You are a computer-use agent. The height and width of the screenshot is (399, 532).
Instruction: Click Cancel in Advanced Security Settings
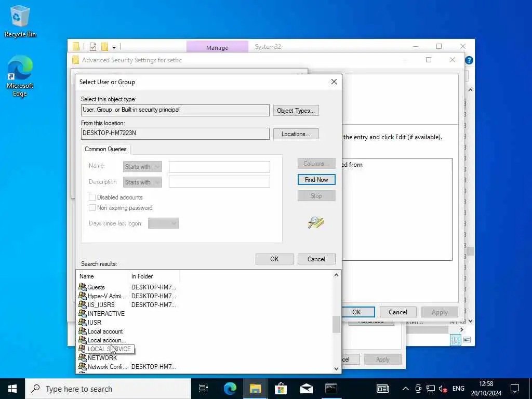pyautogui.click(x=398, y=312)
